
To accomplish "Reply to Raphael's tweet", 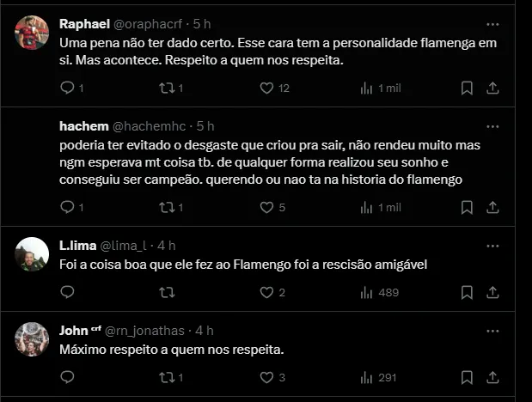I will (69, 88).
